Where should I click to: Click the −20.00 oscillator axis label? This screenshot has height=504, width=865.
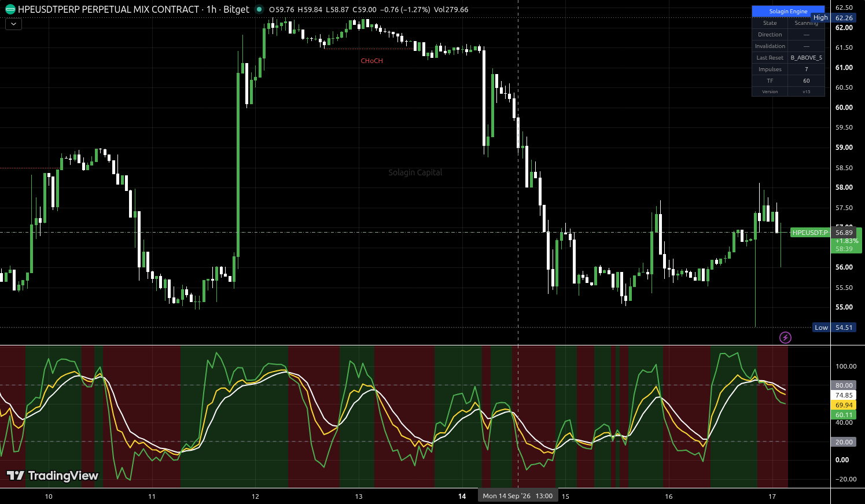coord(845,479)
